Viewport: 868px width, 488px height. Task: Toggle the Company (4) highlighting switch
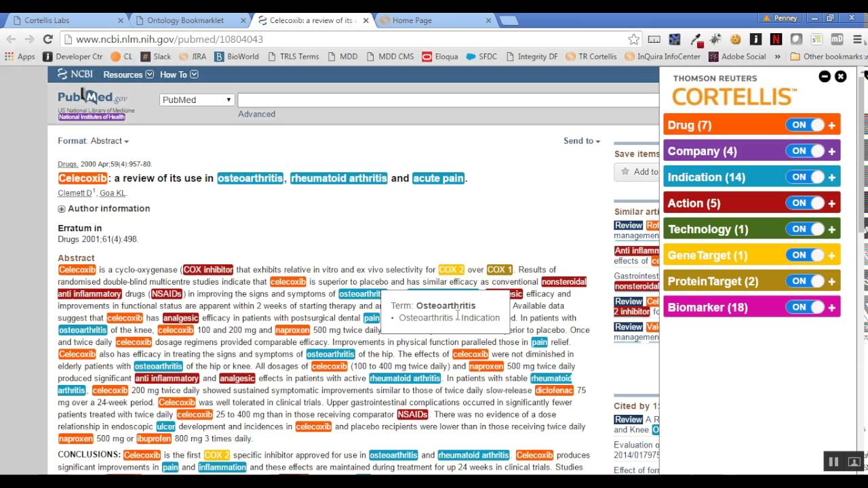(x=805, y=151)
